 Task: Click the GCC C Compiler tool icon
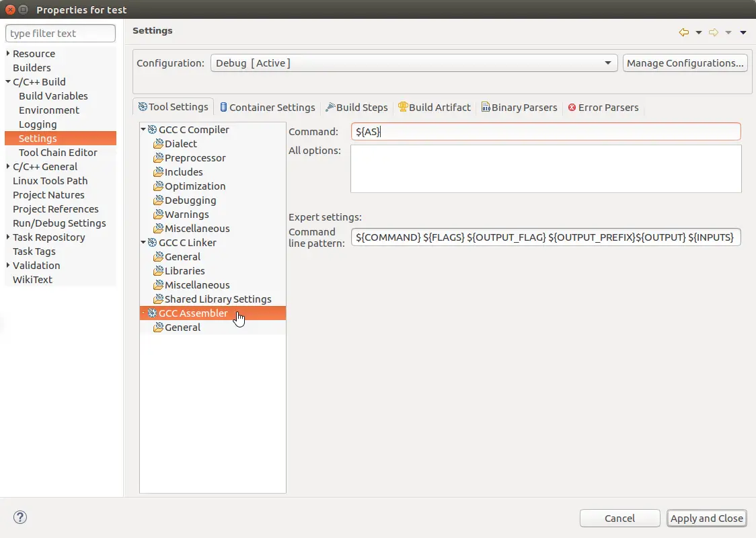(x=152, y=130)
